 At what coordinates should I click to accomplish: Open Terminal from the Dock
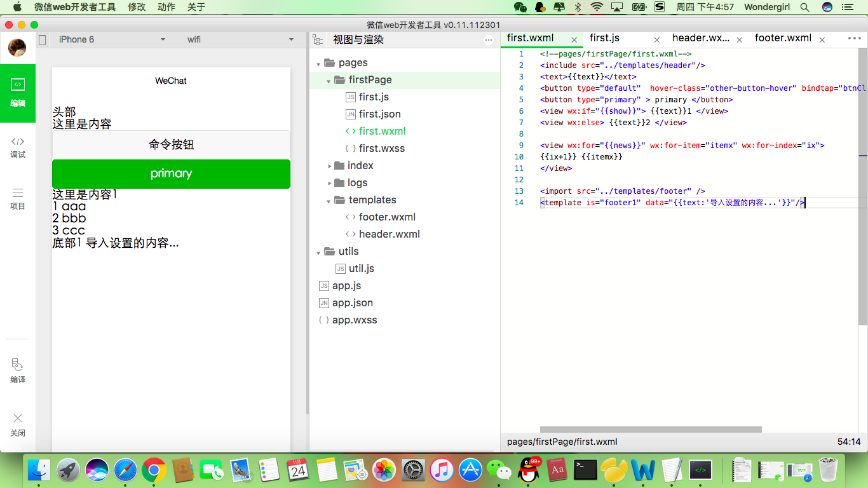585,470
